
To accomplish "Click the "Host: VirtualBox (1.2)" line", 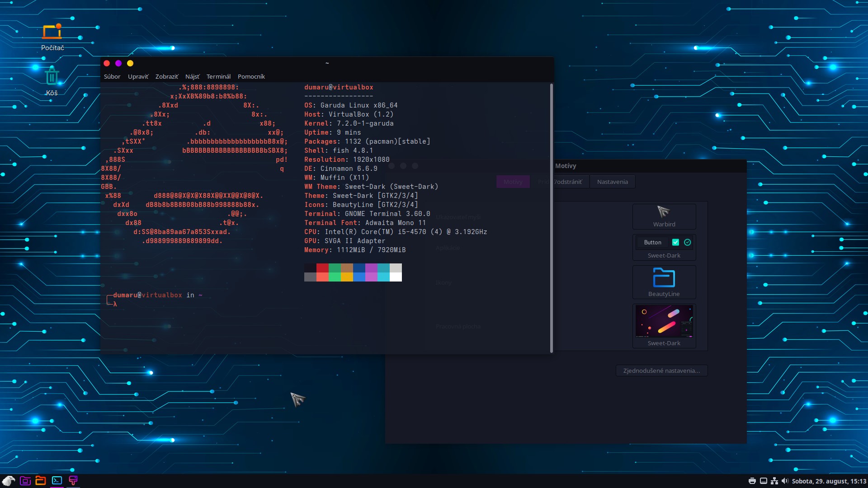I will click(x=349, y=114).
